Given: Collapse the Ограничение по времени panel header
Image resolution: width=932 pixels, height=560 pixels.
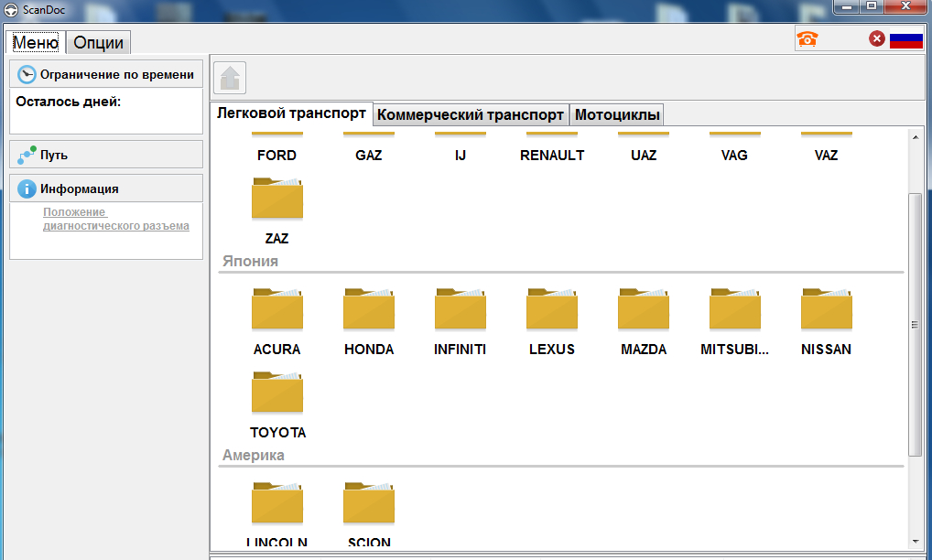Looking at the screenshot, I should 106,74.
